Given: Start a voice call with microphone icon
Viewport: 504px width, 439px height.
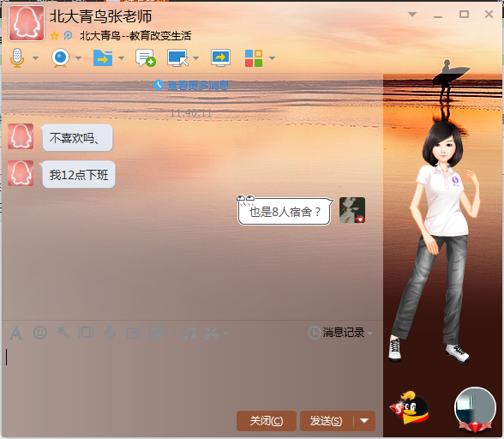Looking at the screenshot, I should pyautogui.click(x=17, y=58).
